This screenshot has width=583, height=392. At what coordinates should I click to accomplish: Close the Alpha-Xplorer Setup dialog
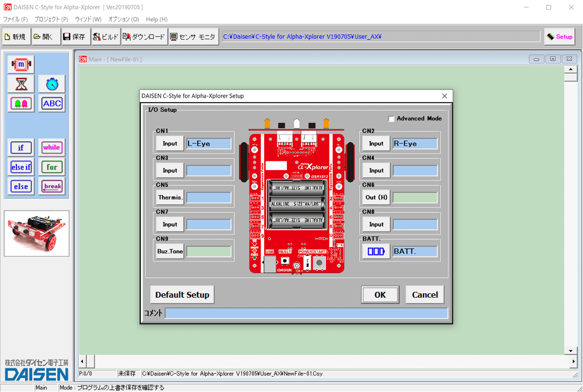[444, 96]
